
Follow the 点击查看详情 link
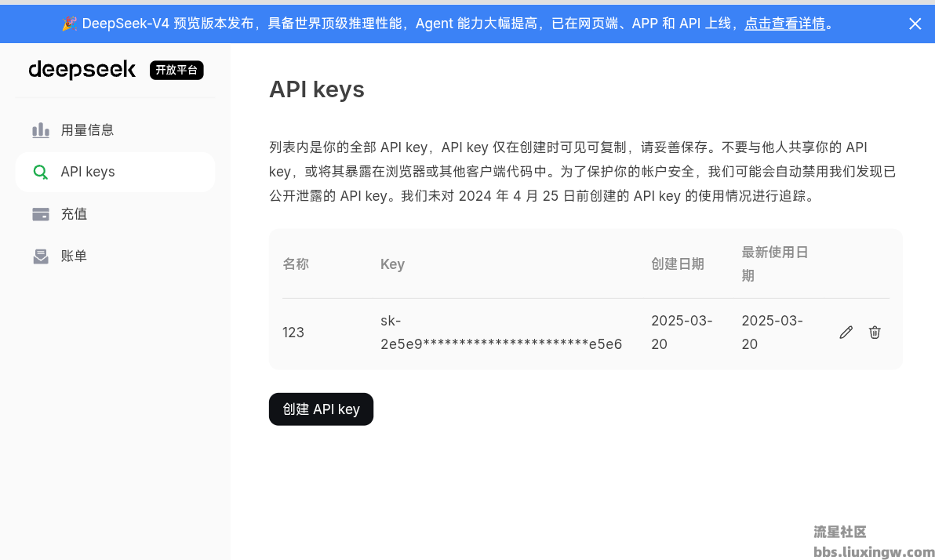point(784,24)
